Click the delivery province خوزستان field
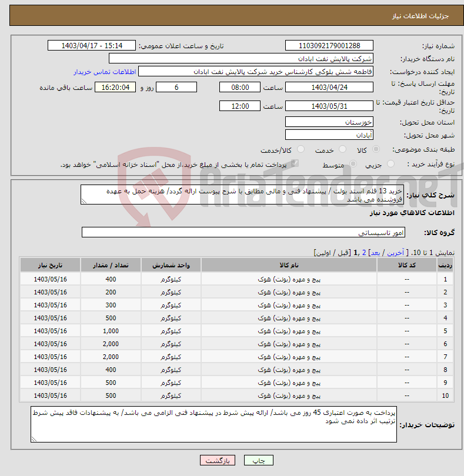The width and height of the screenshot is (464, 476). (x=329, y=122)
